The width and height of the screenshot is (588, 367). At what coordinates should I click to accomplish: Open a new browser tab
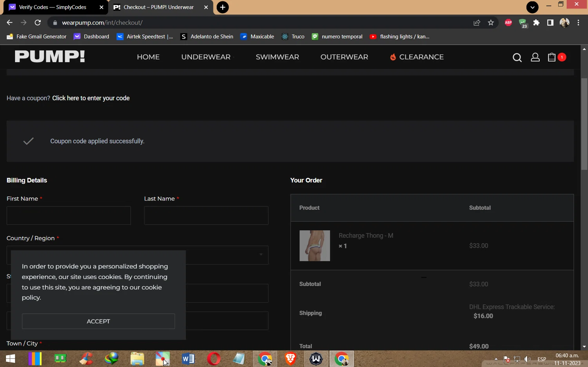tap(223, 7)
